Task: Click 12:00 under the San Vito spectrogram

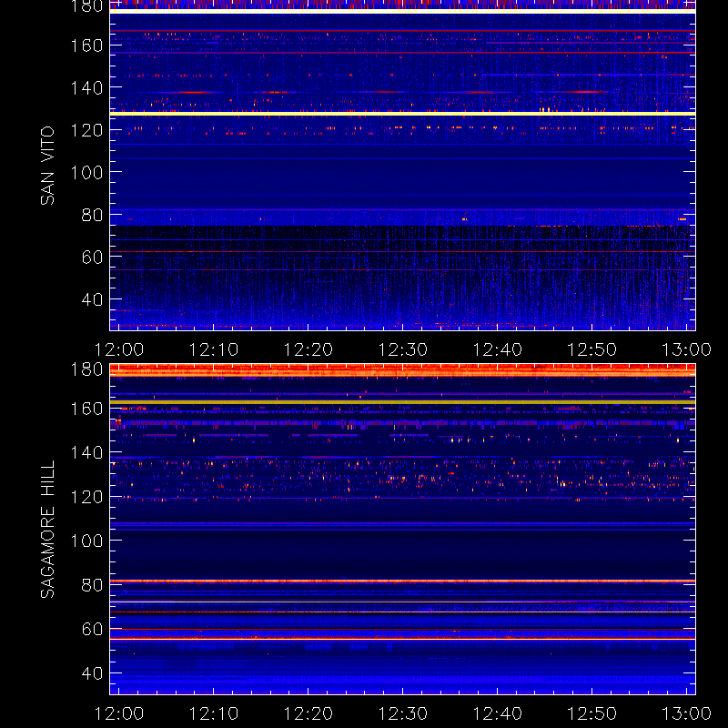Action: point(119,349)
